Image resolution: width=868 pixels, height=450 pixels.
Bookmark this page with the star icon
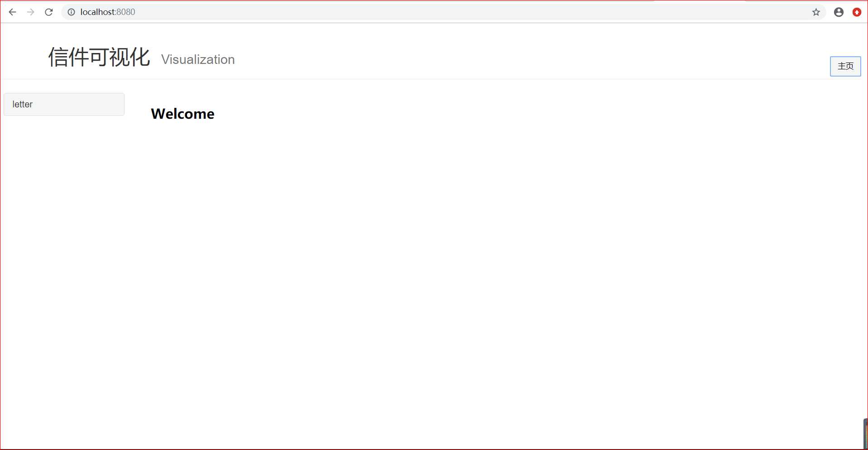tap(816, 12)
